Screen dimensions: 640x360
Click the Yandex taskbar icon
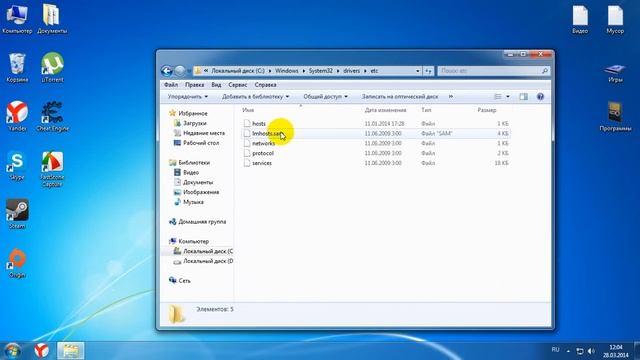(x=41, y=351)
